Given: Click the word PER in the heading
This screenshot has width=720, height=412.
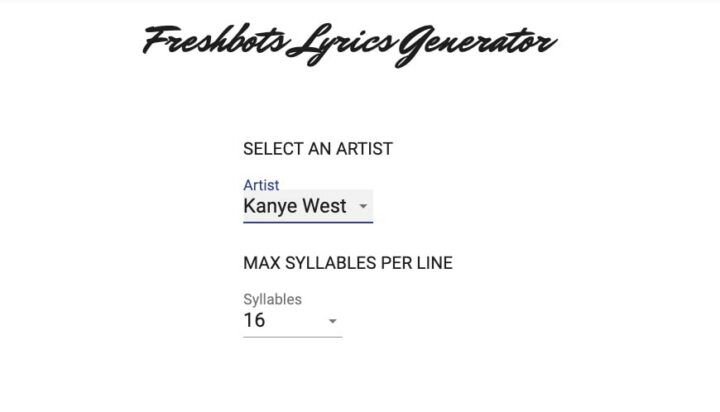Looking at the screenshot, I should 396,263.
